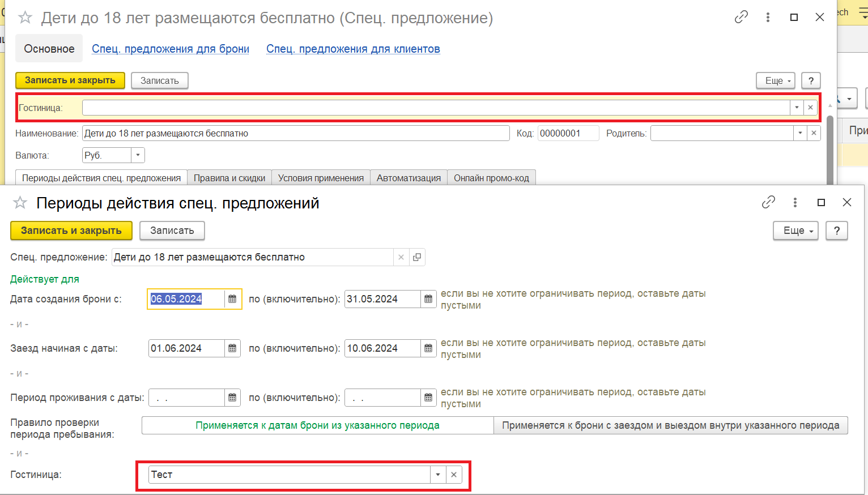The width and height of the screenshot is (868, 495).
Task: Follow the 'Спец. предложения для брони' link
Action: coord(171,49)
